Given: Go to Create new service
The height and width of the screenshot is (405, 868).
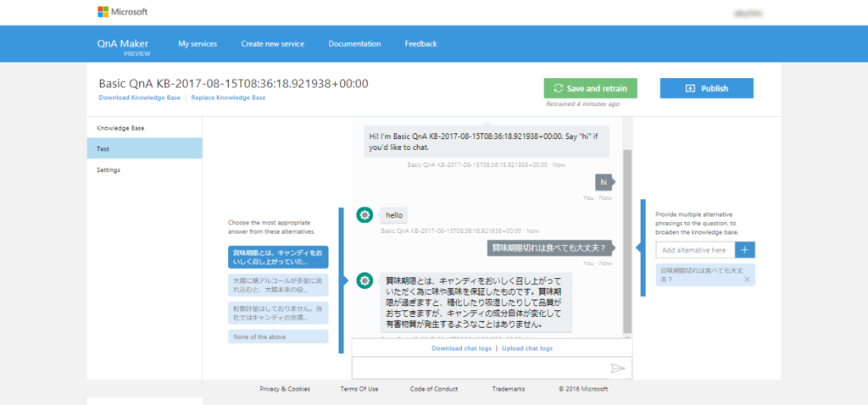Looking at the screenshot, I should [x=272, y=44].
